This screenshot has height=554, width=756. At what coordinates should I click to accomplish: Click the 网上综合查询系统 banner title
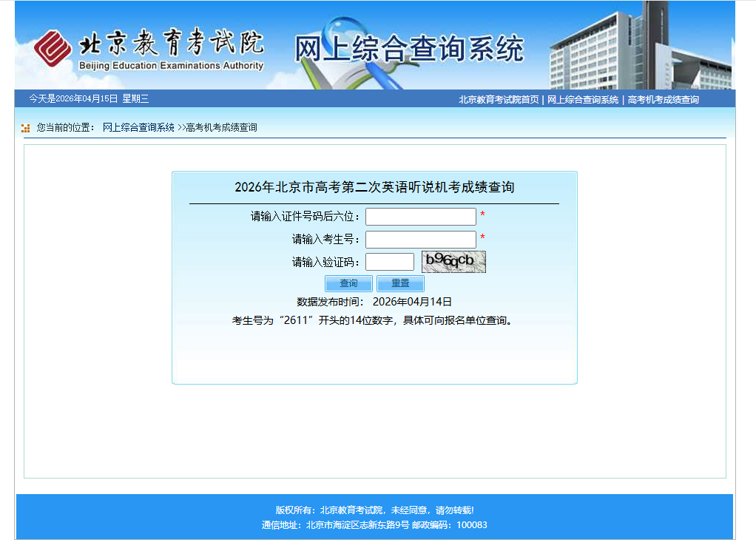pos(408,49)
